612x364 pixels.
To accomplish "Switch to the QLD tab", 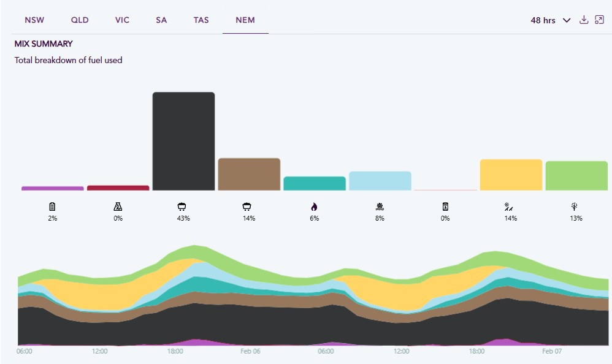I will (x=80, y=20).
